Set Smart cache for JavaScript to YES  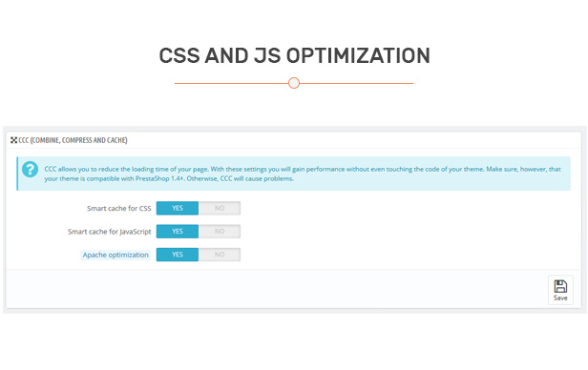click(x=178, y=232)
